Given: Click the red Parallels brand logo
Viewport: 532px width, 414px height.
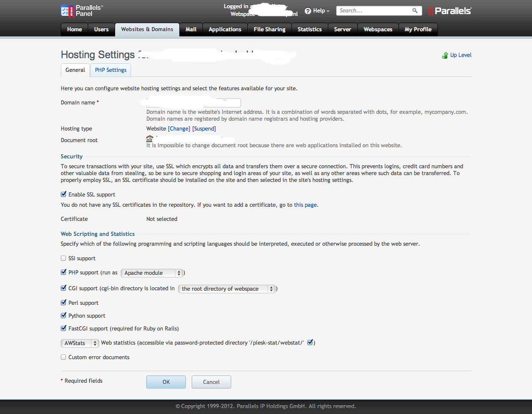Looking at the screenshot, I should pyautogui.click(x=450, y=11).
